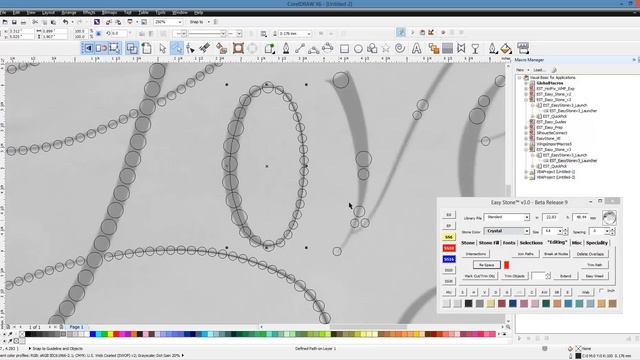Click the stone preview circle in Easy Stone

pos(609,218)
